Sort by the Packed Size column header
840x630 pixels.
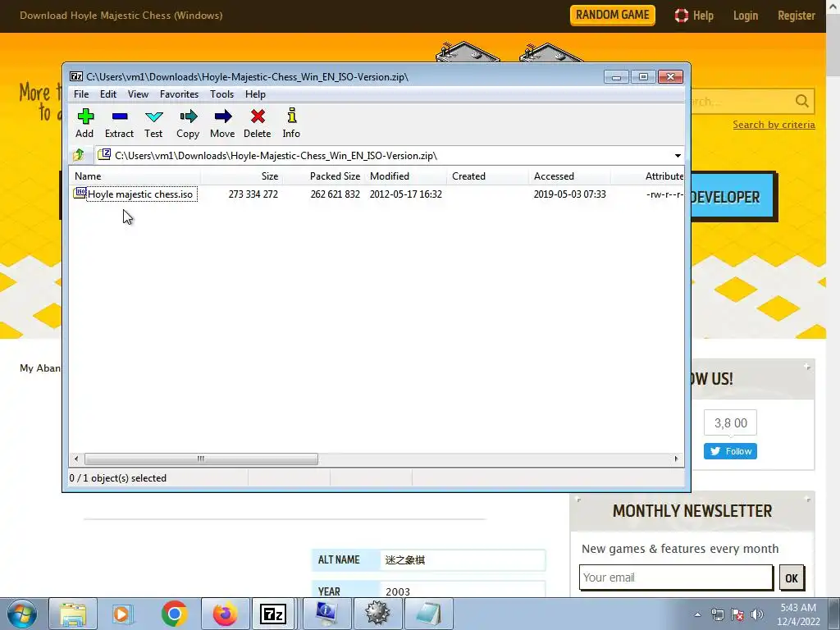click(x=323, y=176)
